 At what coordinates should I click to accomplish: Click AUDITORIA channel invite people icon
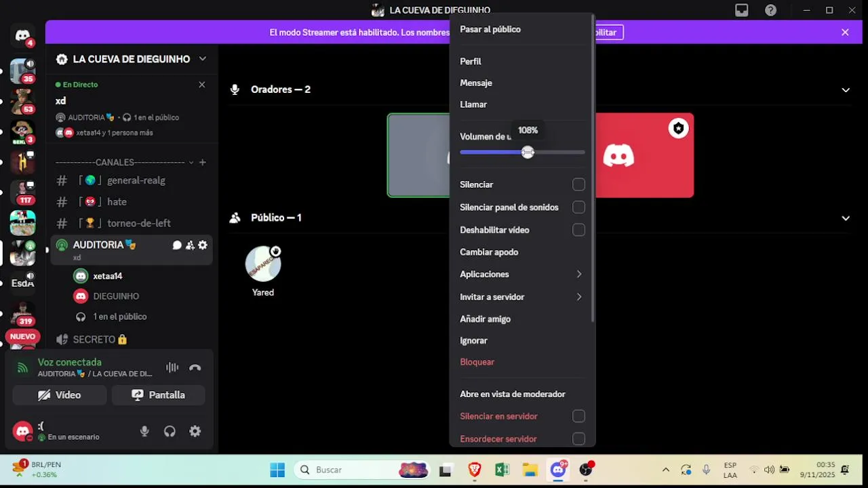pyautogui.click(x=190, y=245)
